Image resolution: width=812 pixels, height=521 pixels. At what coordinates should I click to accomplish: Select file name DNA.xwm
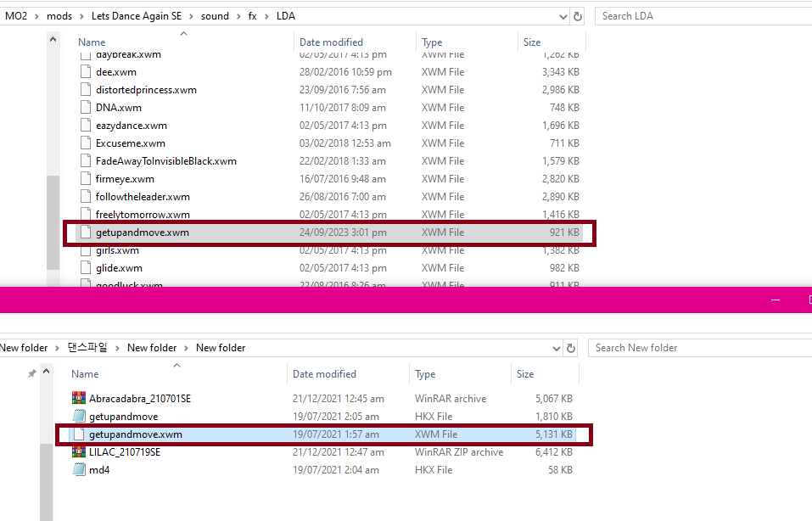[119, 108]
